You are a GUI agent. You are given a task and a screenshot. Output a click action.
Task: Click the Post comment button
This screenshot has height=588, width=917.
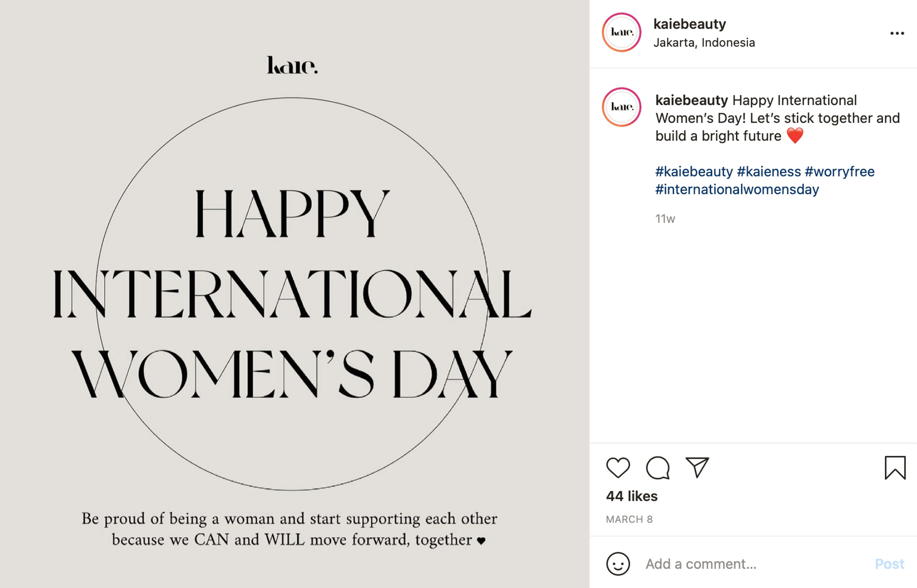[890, 564]
